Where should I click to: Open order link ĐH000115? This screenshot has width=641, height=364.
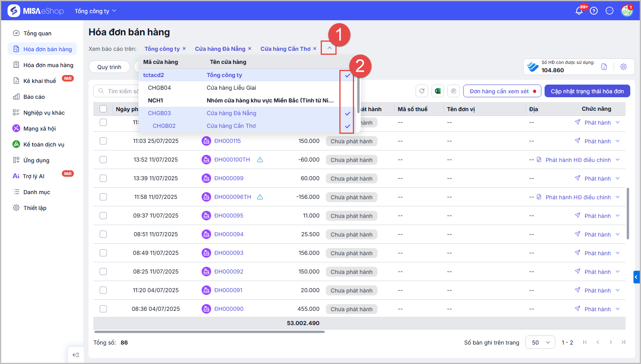(227, 141)
